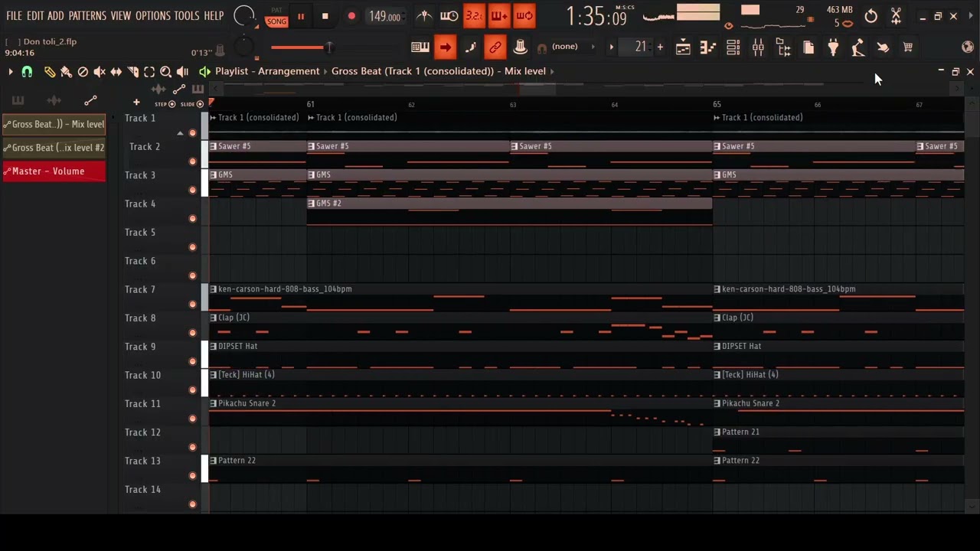Open the content shop cart icon
The image size is (980, 551).
coord(908,47)
